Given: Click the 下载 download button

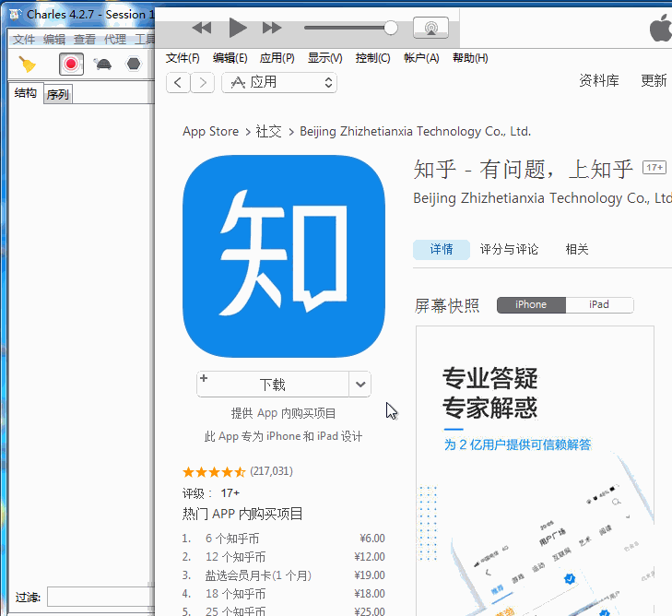Looking at the screenshot, I should [273, 385].
